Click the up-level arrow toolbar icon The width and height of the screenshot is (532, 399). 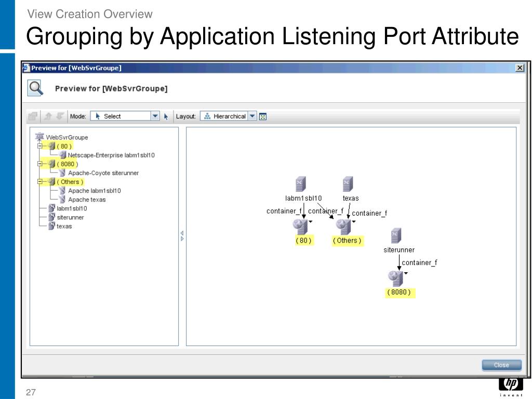pos(48,116)
